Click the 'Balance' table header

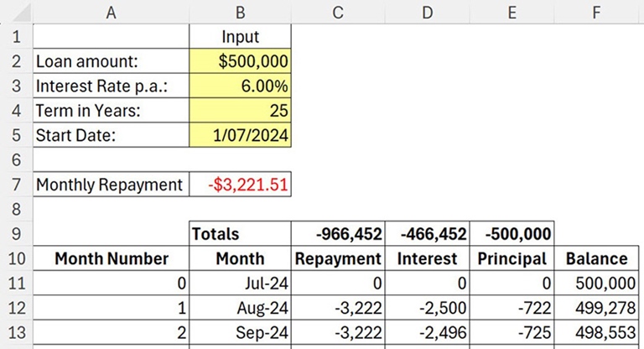click(596, 258)
